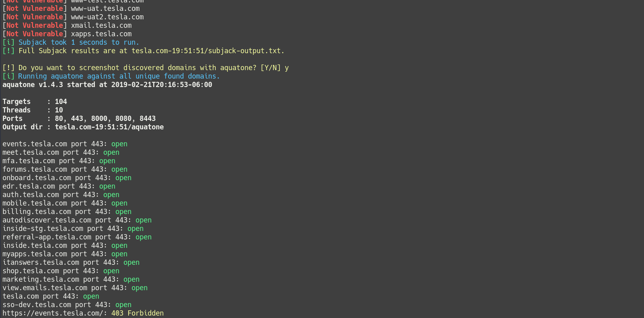Click the https://events.tesla.com/ URL
Viewport: 644px width, 318px height.
(x=54, y=313)
